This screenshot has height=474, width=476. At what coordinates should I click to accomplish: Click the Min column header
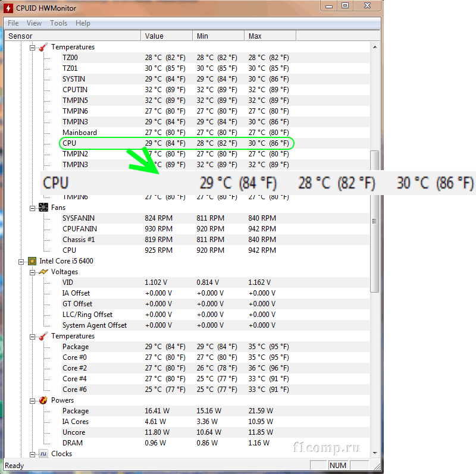pos(218,36)
